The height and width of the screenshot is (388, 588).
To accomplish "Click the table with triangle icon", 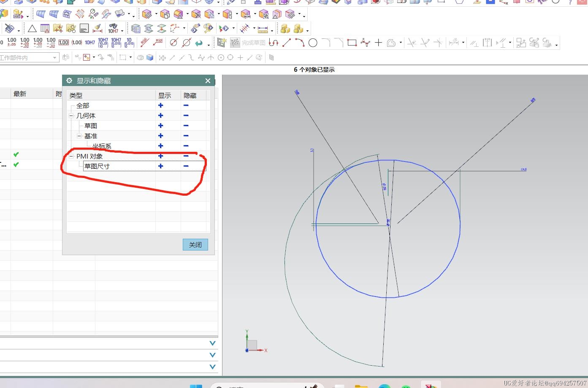I will pos(45,29).
